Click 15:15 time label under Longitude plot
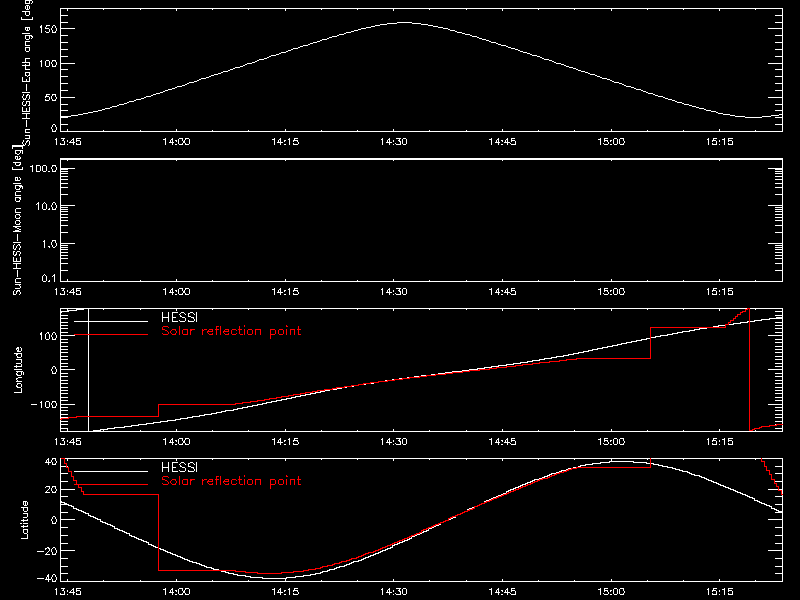 tap(720, 442)
